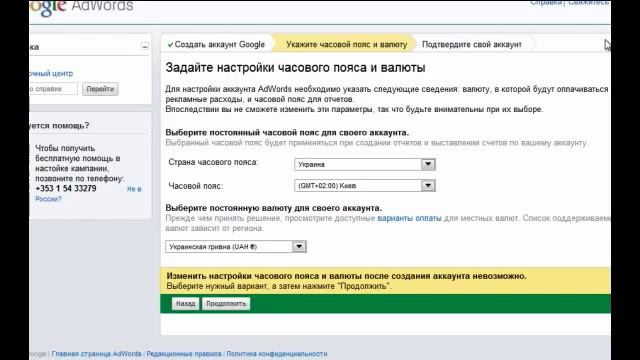Select the 'Подтвердите свой аккаунт' step
The width and height of the screenshot is (640, 360).
coord(471,44)
